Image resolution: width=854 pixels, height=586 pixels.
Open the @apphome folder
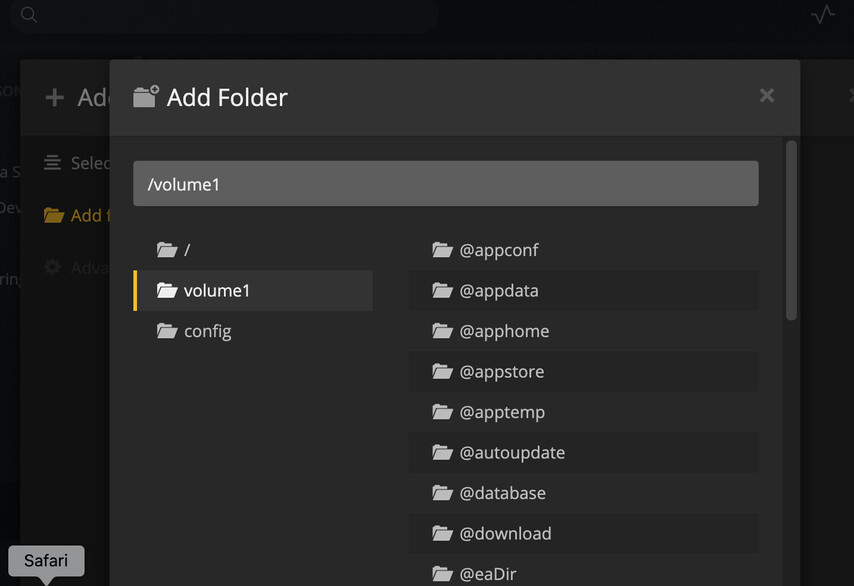coord(504,331)
